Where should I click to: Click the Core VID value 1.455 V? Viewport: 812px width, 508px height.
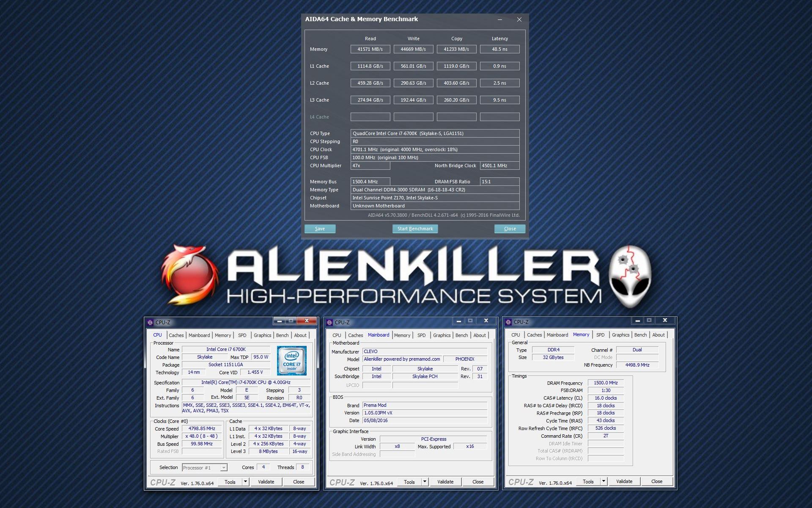point(255,373)
